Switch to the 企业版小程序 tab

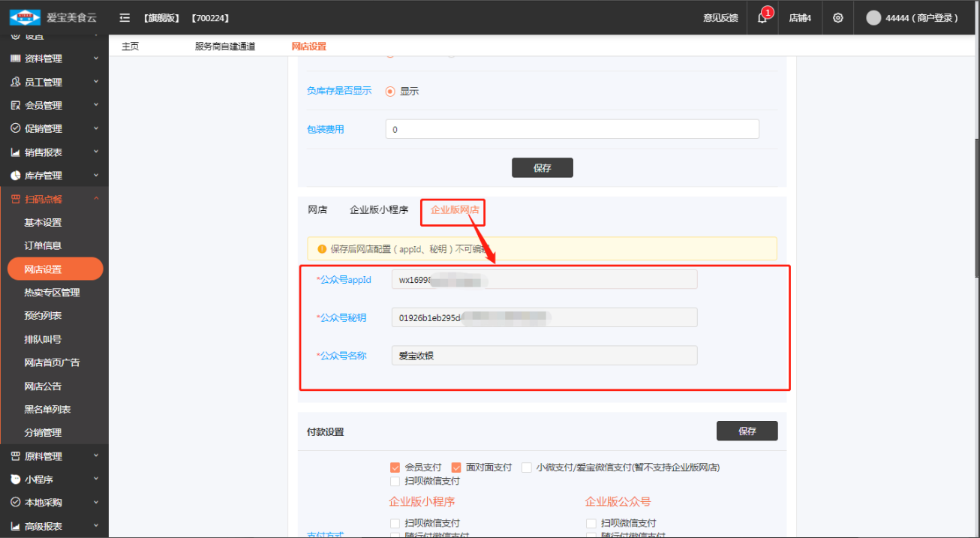coord(379,210)
